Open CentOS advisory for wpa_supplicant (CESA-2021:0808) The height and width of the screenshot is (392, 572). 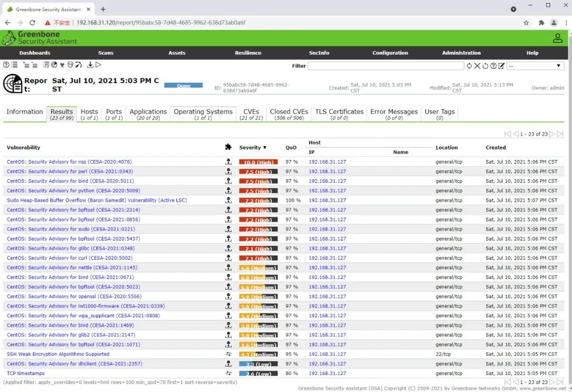click(83, 316)
